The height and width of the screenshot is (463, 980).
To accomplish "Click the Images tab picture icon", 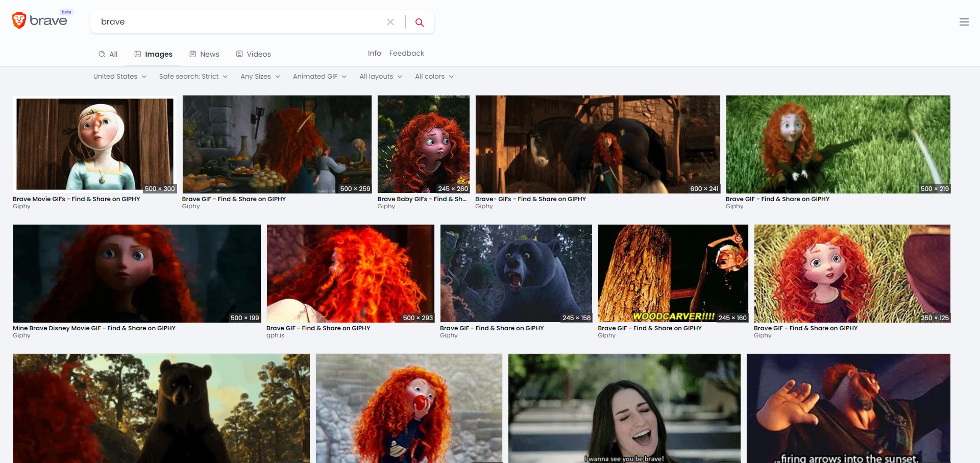I will click(x=138, y=54).
